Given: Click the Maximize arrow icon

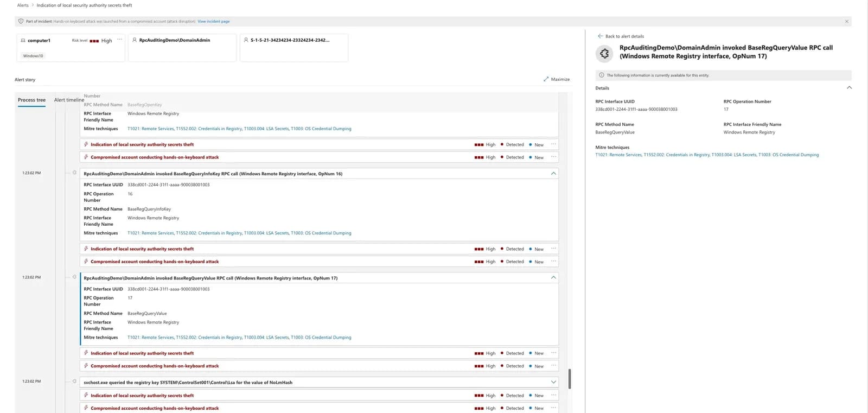Looking at the screenshot, I should click(546, 79).
